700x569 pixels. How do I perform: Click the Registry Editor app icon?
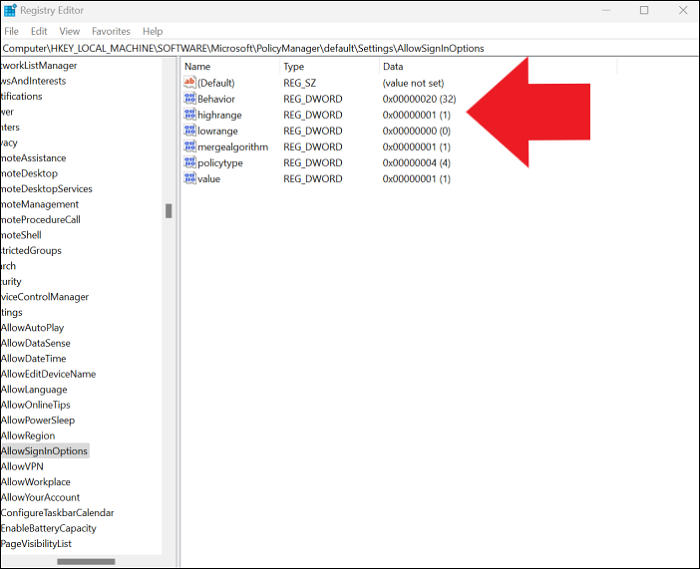point(12,11)
